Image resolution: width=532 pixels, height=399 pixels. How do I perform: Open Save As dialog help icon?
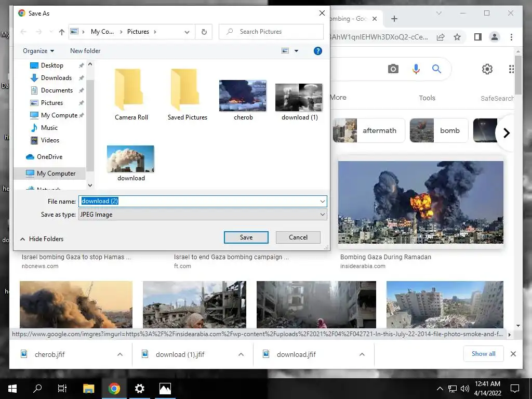[x=317, y=51]
